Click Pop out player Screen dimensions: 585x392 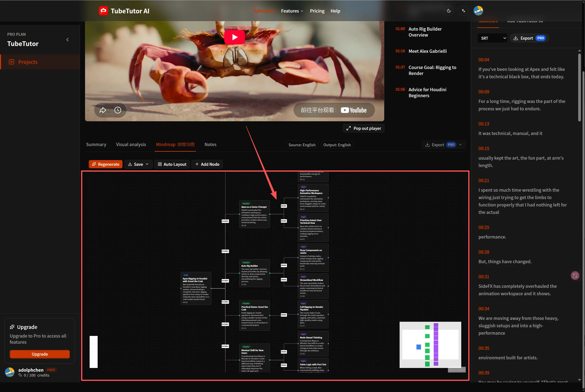363,128
